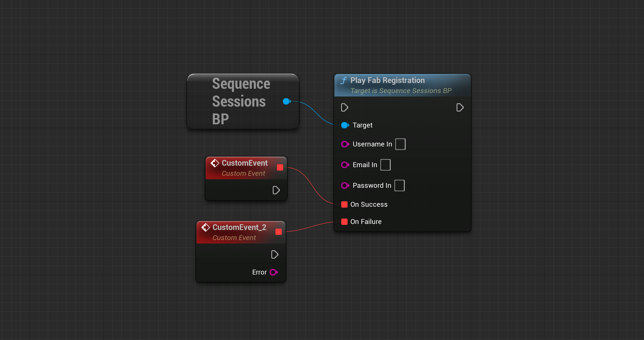This screenshot has height=340, width=644.
Task: Click the Sequence Sessions BP output pin
Action: point(286,101)
